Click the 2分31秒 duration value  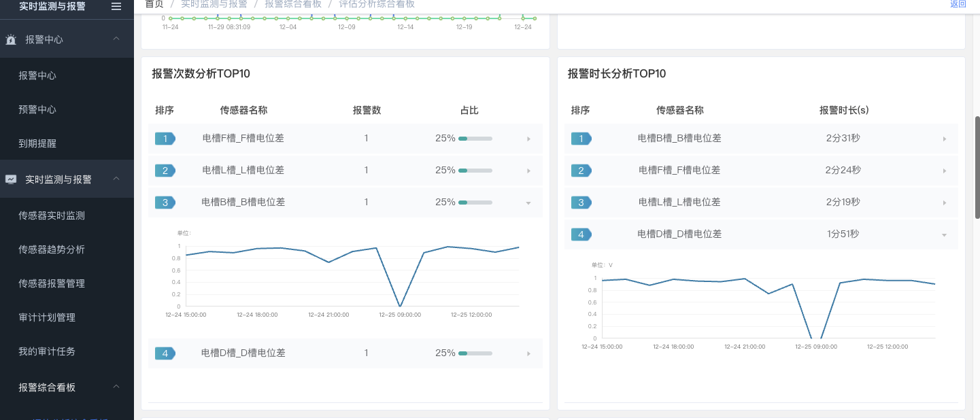[x=843, y=138]
